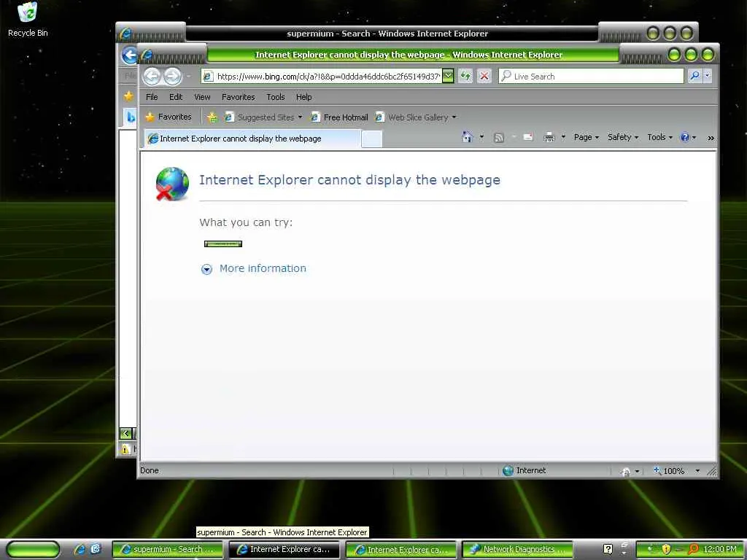Screen dimensions: 747x560
Task: Click the blue Help question mark icon
Action: click(x=684, y=137)
